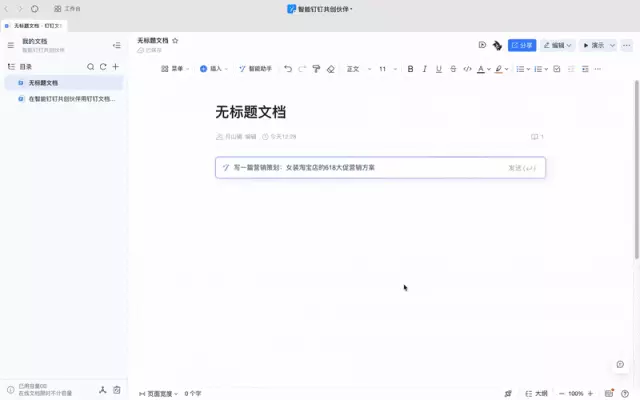Expand the 页面宽度 page width dropdown
Screen dimensions: 640x400
(158, 394)
